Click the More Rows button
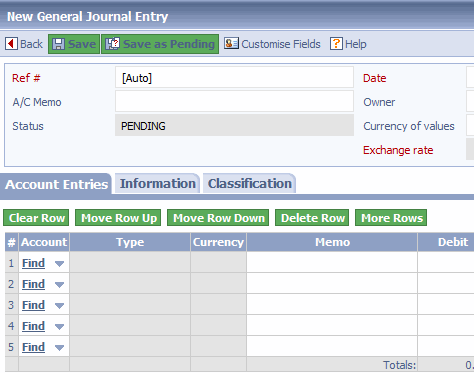Screen dimensions: 474x373 391,218
